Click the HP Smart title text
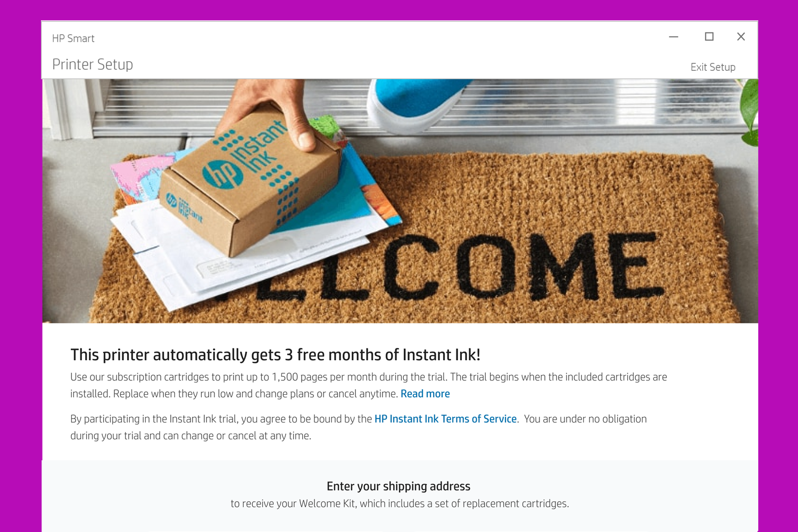 point(73,38)
